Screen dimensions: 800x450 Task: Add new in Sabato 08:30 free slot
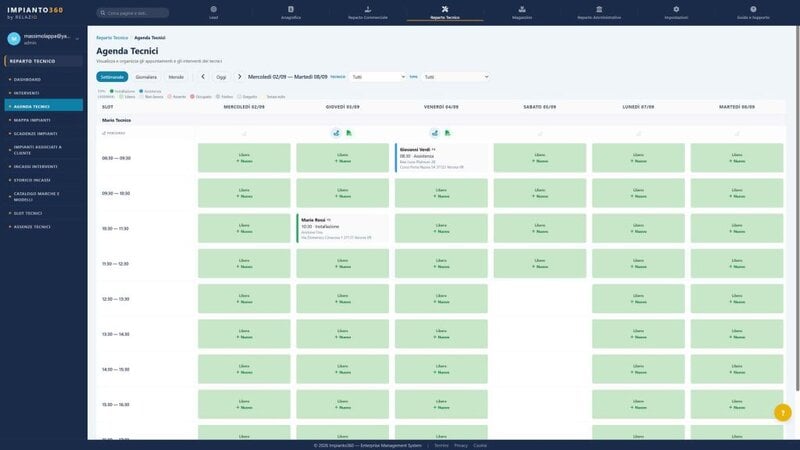(x=540, y=161)
